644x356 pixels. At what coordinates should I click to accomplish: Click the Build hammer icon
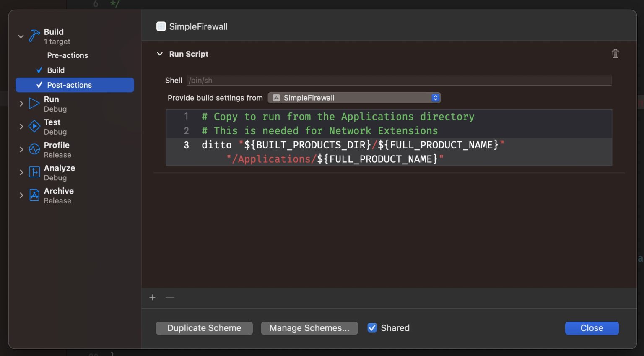(x=34, y=36)
